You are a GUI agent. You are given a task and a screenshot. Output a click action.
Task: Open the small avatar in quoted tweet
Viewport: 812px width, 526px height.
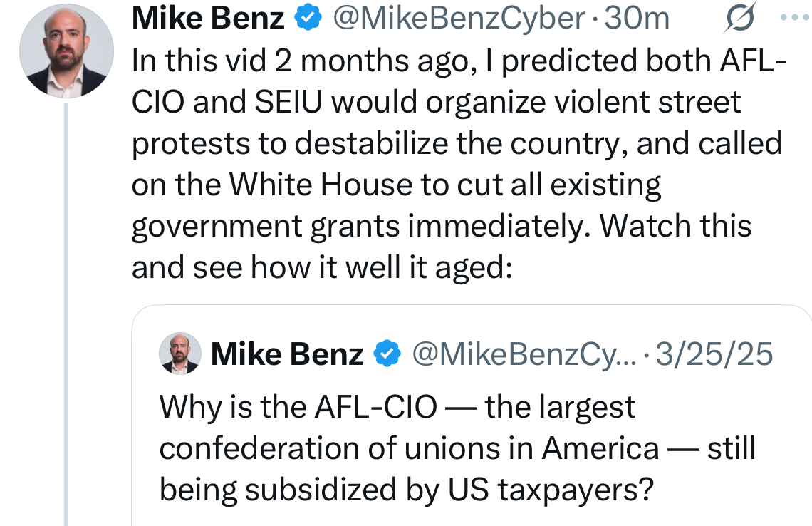(x=179, y=354)
